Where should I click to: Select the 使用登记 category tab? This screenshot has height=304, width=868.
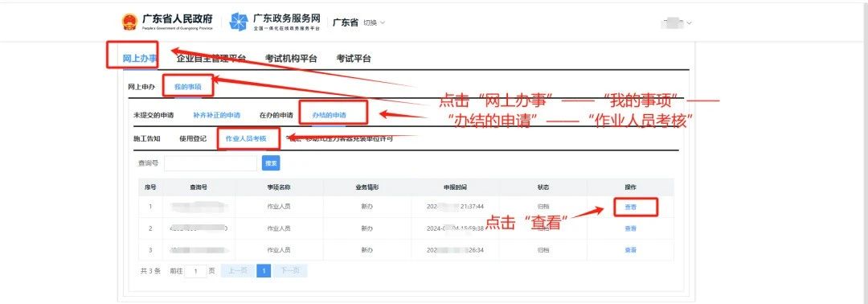click(x=193, y=139)
